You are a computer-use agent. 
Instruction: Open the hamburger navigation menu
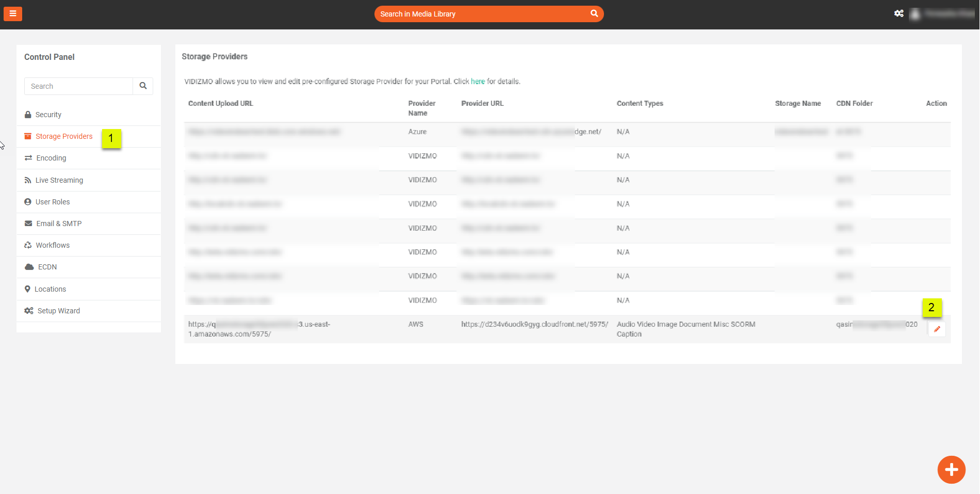[x=13, y=13]
